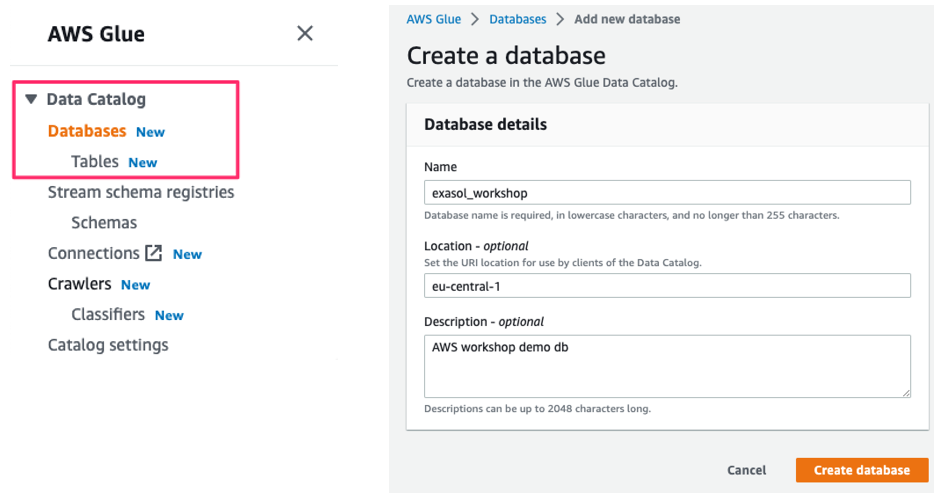Open Tables in the sidebar
The width and height of the screenshot is (937, 496).
point(95,161)
